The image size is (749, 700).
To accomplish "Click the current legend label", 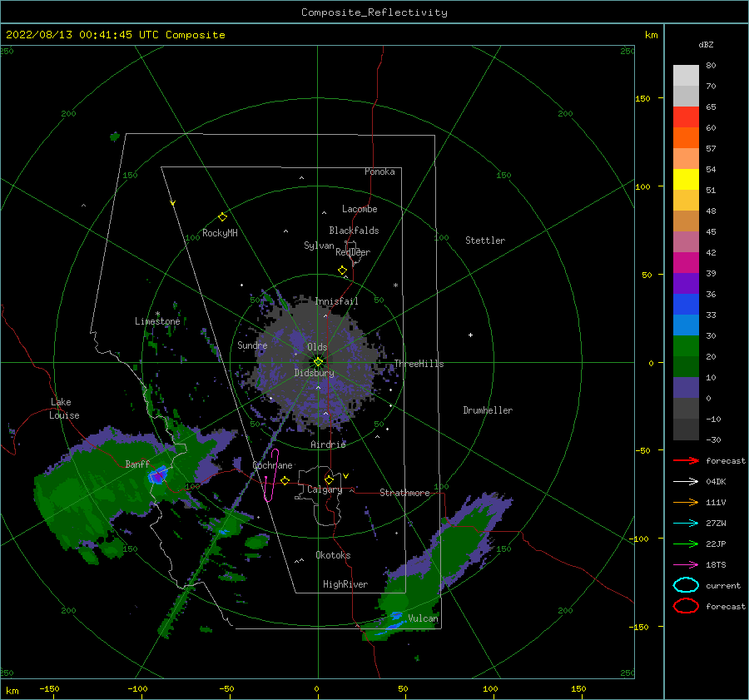I will [x=723, y=585].
